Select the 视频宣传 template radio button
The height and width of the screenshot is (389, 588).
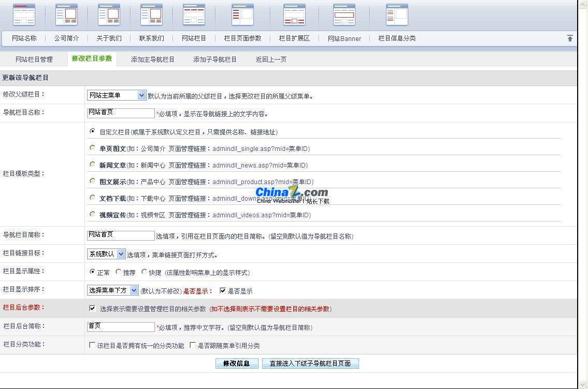point(92,214)
